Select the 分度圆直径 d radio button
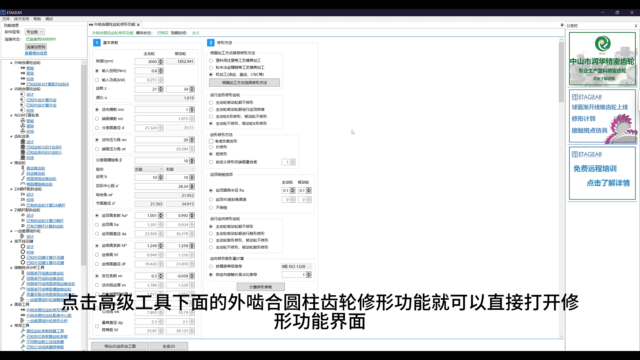The height and width of the screenshot is (360, 640). 97,127
